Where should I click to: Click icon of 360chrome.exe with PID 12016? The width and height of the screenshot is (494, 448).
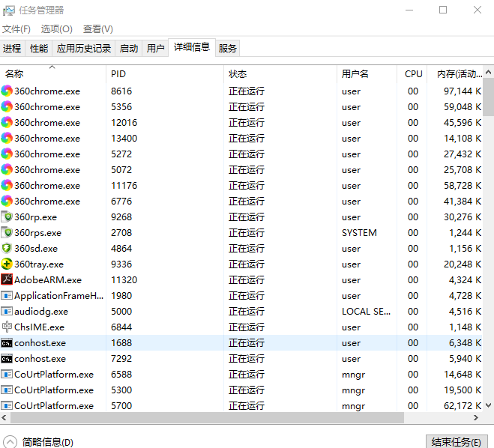[7, 122]
